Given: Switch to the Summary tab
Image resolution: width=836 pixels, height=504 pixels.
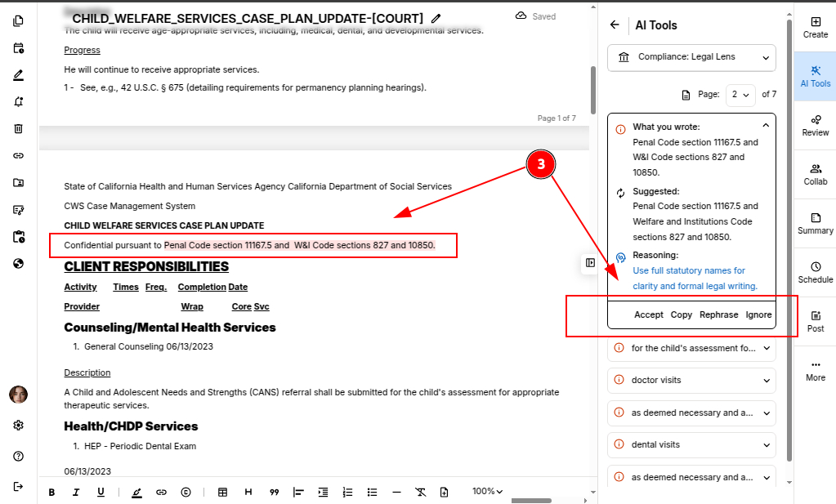Looking at the screenshot, I should [x=815, y=221].
